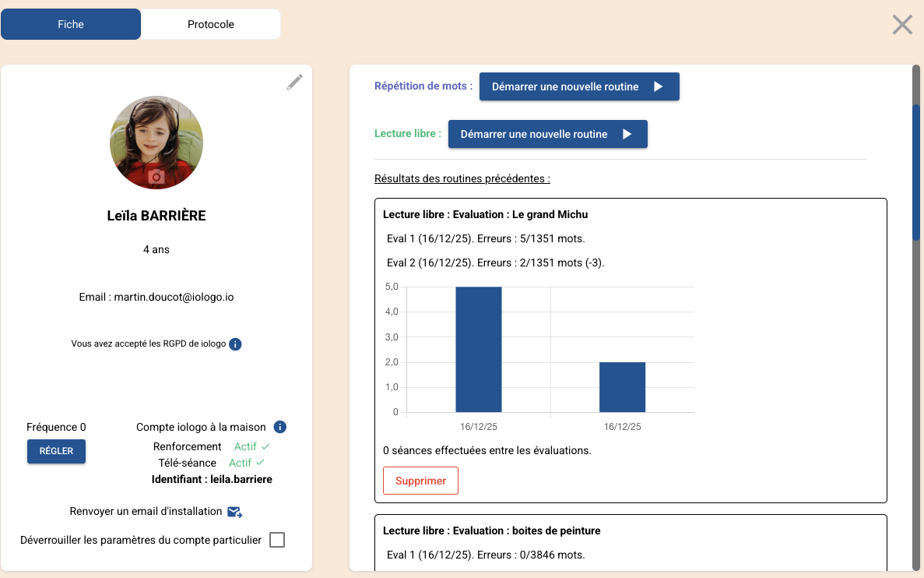Click the Eval 2 bar in chart

622,387
